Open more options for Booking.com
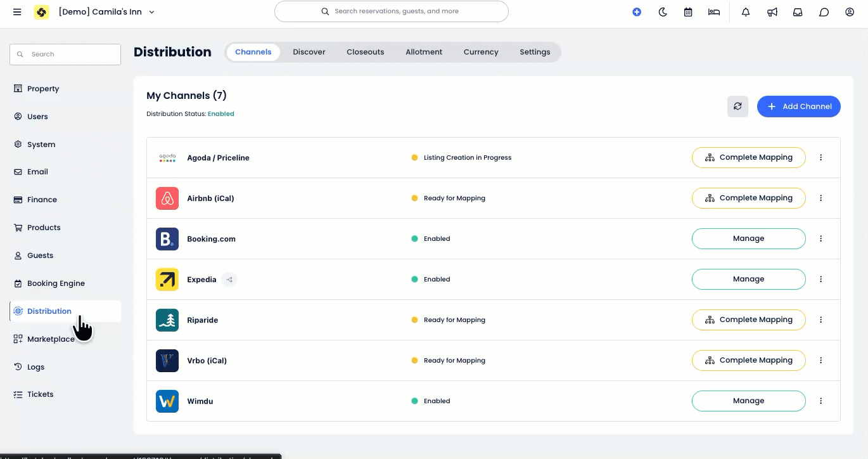Image resolution: width=868 pixels, height=459 pixels. click(821, 238)
